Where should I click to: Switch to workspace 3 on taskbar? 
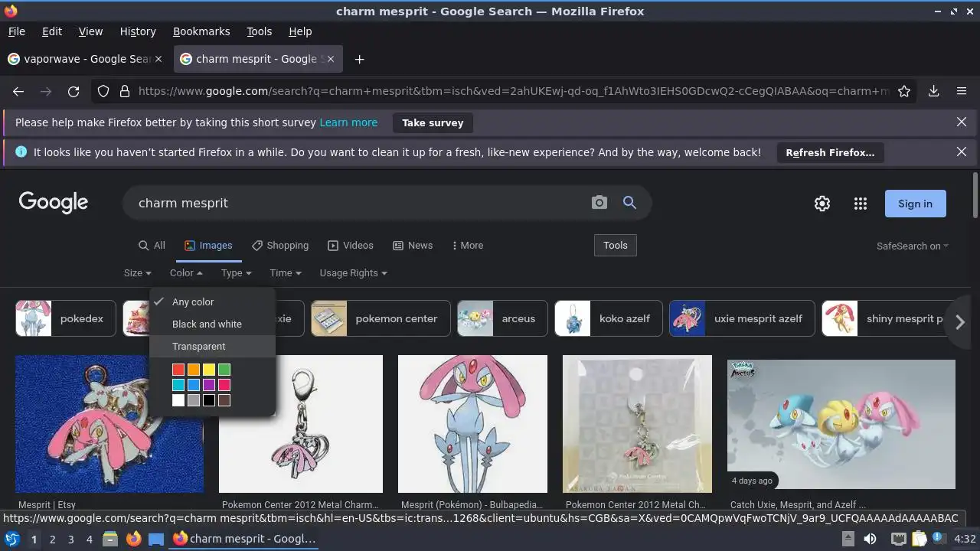[x=70, y=539]
